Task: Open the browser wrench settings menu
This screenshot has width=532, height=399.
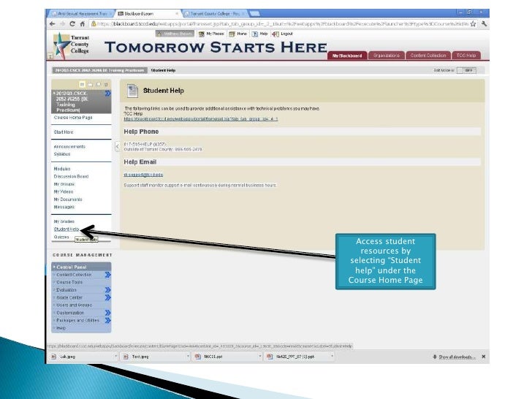Action: (x=484, y=23)
